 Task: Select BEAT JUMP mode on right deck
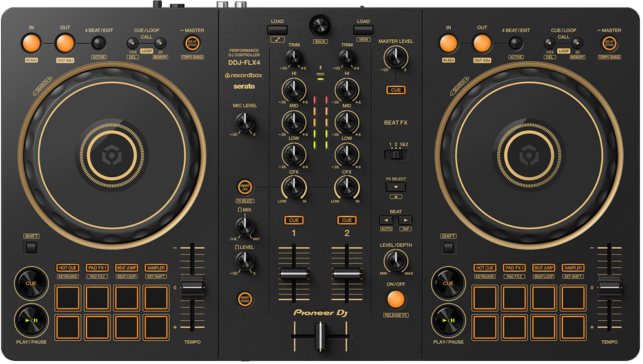point(544,268)
